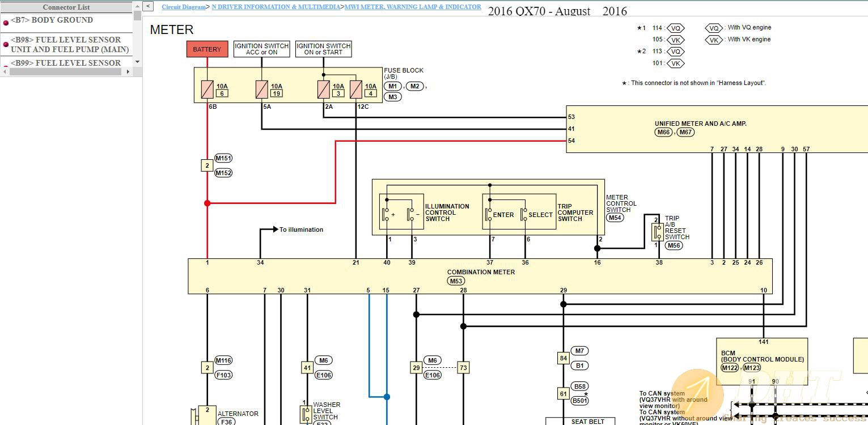The width and height of the screenshot is (868, 425).
Task: Open connector M67 on unified meter amp
Action: [x=686, y=133]
